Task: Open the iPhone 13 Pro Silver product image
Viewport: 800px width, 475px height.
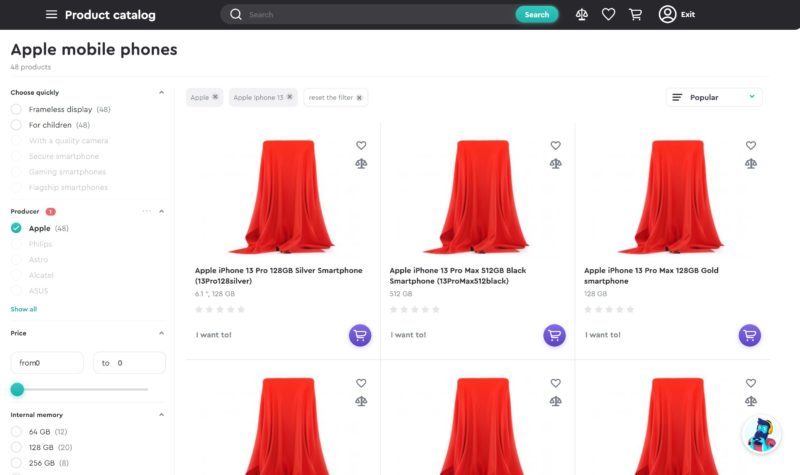Action: (282, 196)
